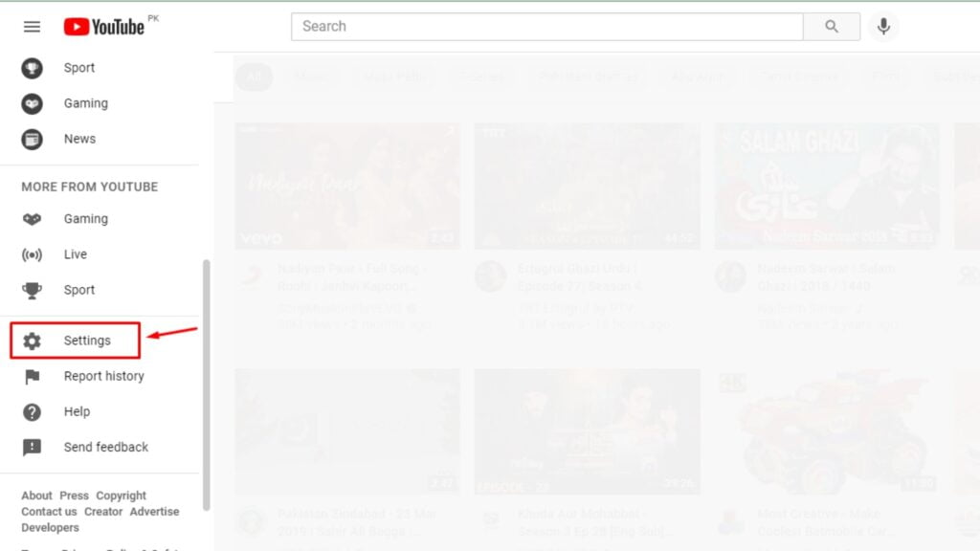The width and height of the screenshot is (980, 551).
Task: Click the trophy icon beside the top Sport entry
Action: tap(32, 68)
